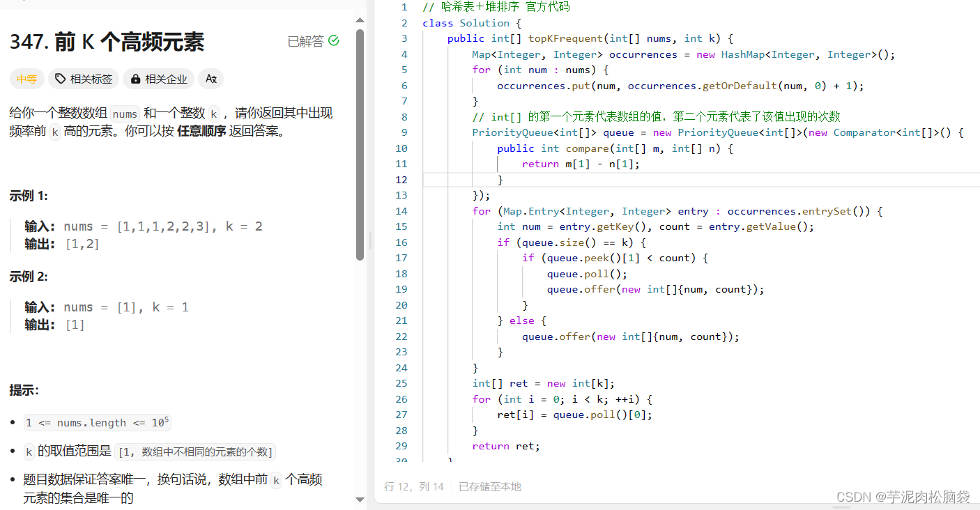Click the } else { line

click(x=522, y=320)
